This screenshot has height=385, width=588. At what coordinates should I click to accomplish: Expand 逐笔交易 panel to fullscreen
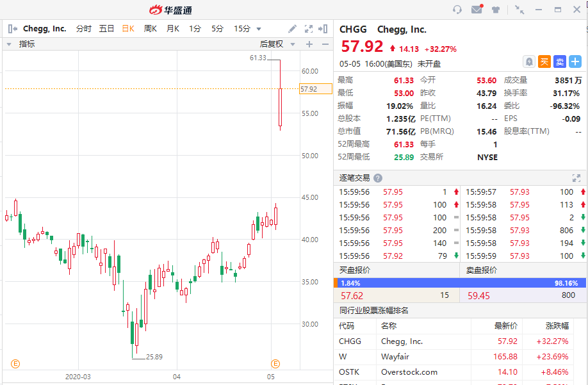(x=576, y=178)
